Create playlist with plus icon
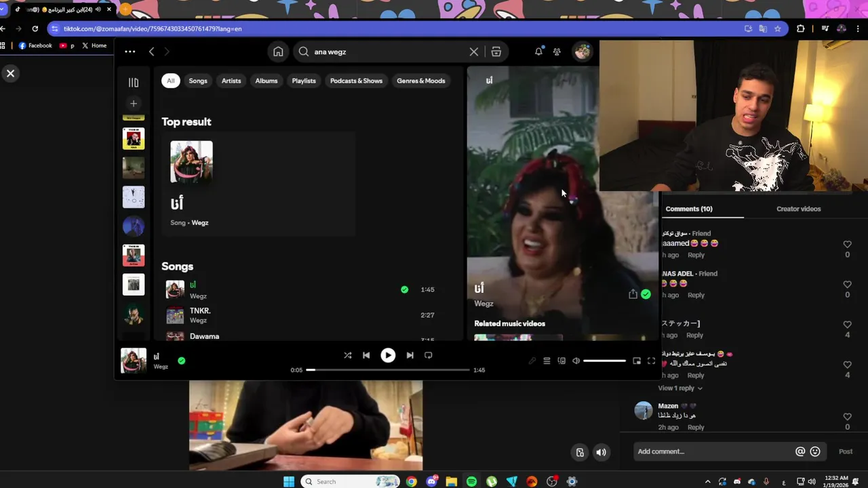 pos(134,104)
